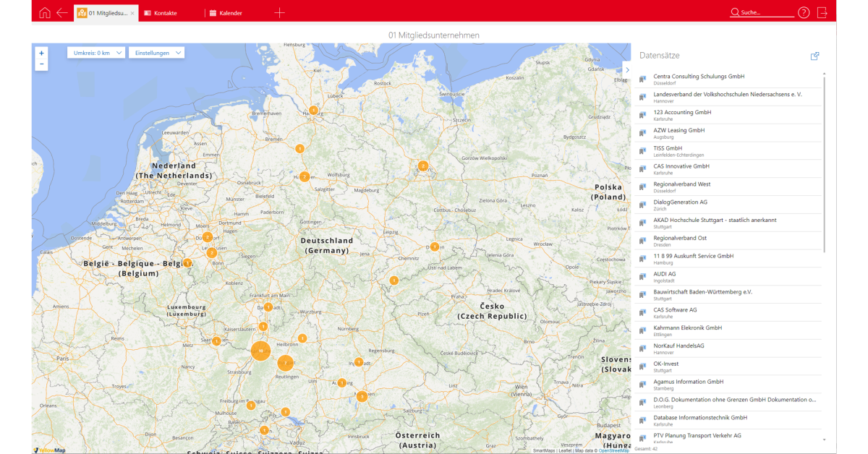This screenshot has width=868, height=454.
Task: Click the marker near Freiburg im Breisgau
Action: 251,406
